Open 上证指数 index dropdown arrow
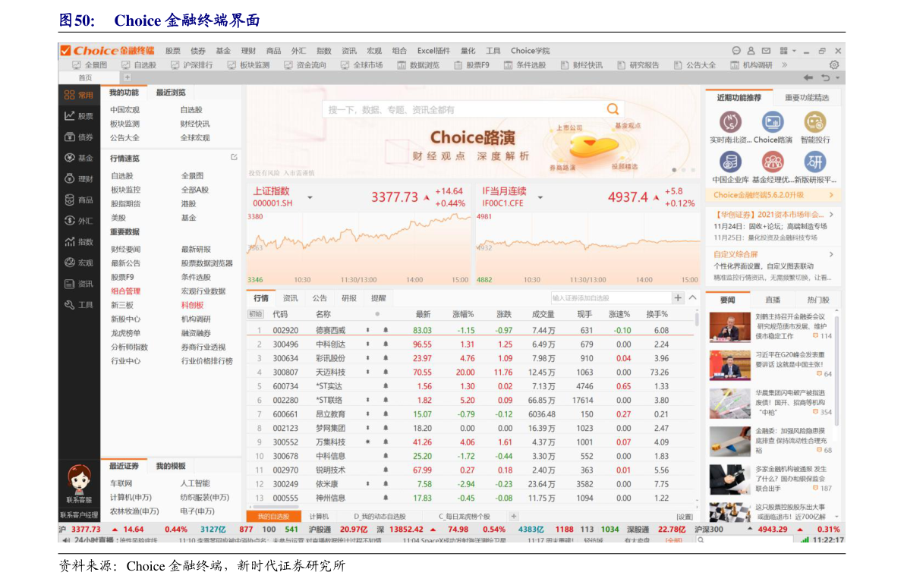Image resolution: width=904 pixels, height=588 pixels. [310, 198]
